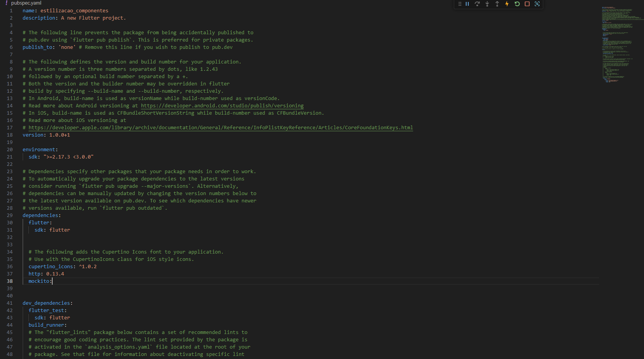Open the Android versioning developer link
This screenshot has height=359, width=644.
(x=222, y=106)
